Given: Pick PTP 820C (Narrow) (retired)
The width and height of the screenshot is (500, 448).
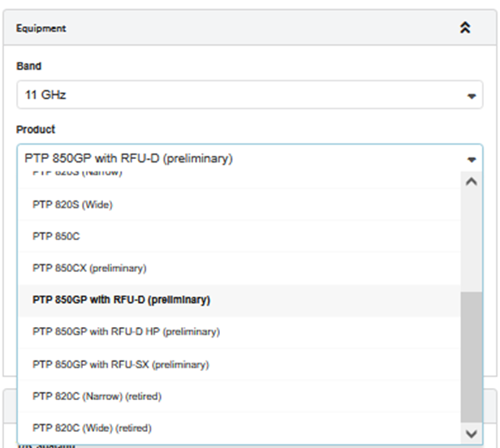Looking at the screenshot, I should [97, 396].
